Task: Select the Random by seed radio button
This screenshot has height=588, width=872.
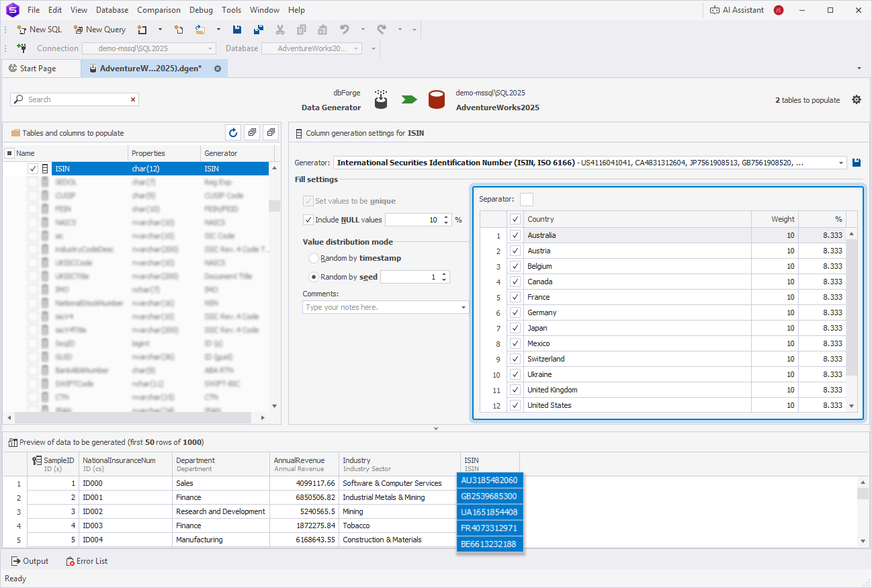Action: click(314, 277)
